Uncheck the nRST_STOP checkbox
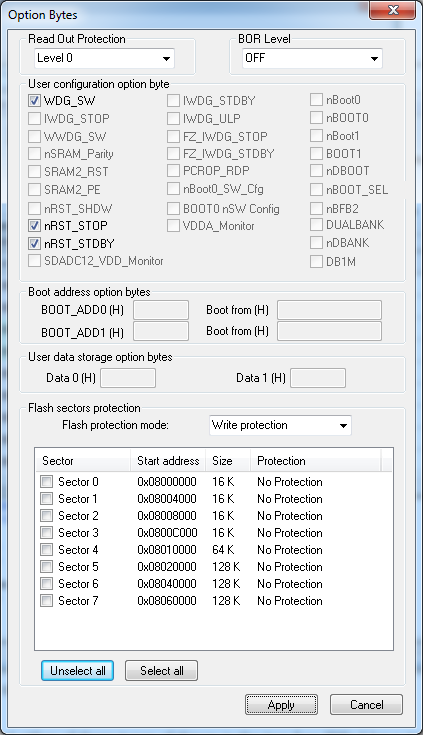423x735 pixels. 35,226
